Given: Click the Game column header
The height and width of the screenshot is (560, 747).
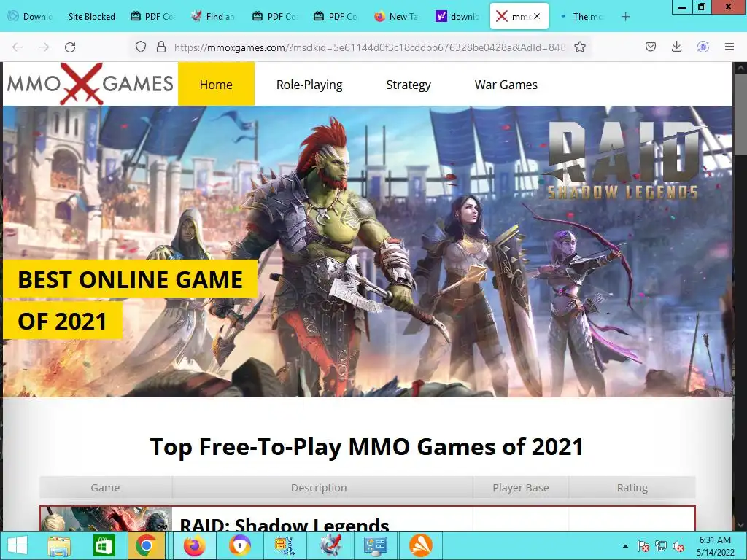Looking at the screenshot, I should pos(105,488).
